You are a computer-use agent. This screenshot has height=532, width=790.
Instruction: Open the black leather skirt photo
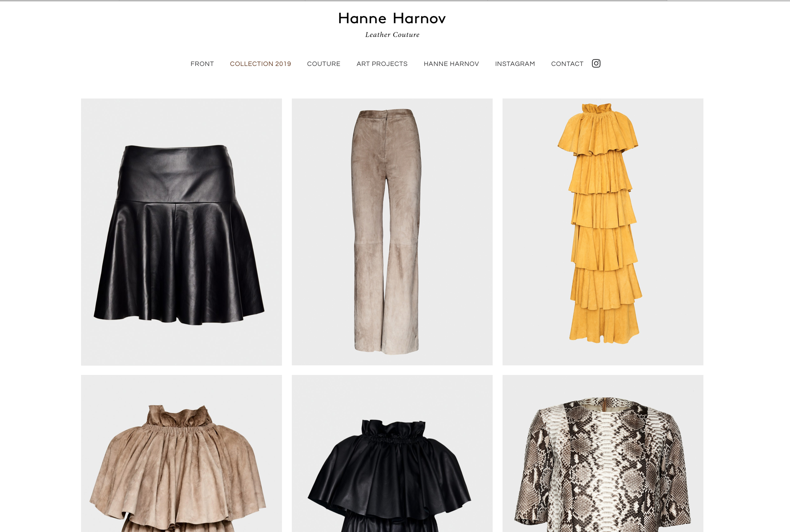(182, 232)
